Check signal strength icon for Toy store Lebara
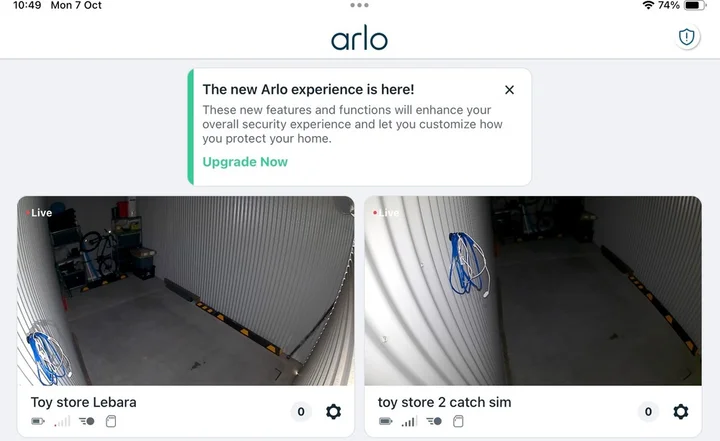The image size is (720, 441). tap(62, 421)
